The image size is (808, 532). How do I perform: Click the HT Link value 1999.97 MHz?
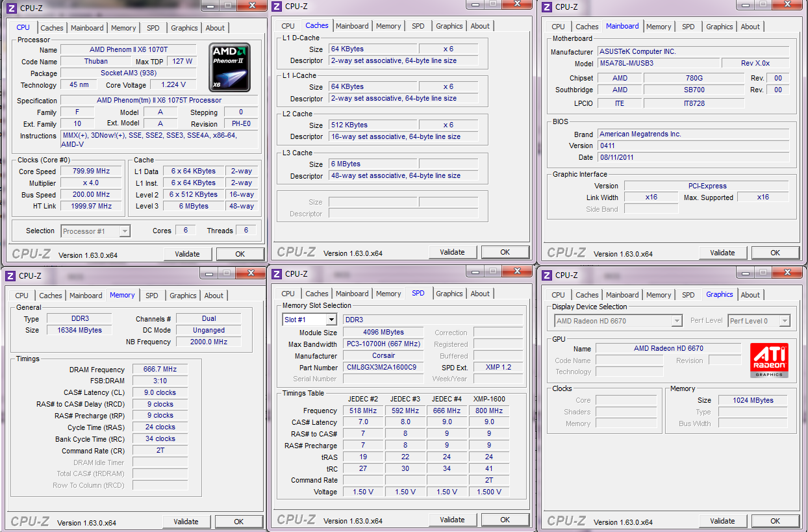91,206
